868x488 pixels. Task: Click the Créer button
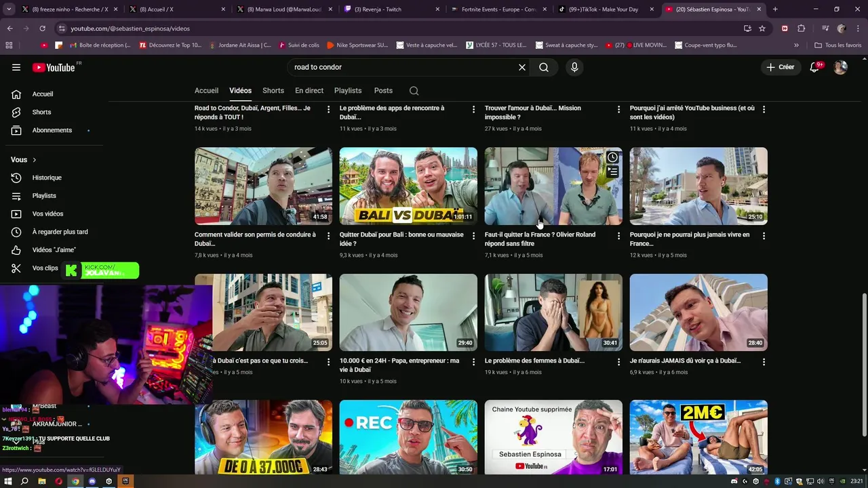click(x=781, y=67)
